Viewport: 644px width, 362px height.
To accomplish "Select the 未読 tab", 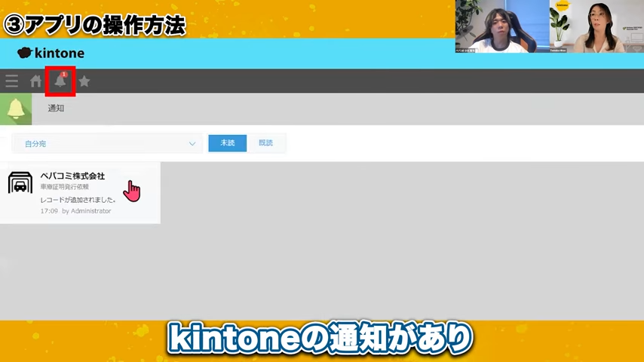I will [227, 143].
